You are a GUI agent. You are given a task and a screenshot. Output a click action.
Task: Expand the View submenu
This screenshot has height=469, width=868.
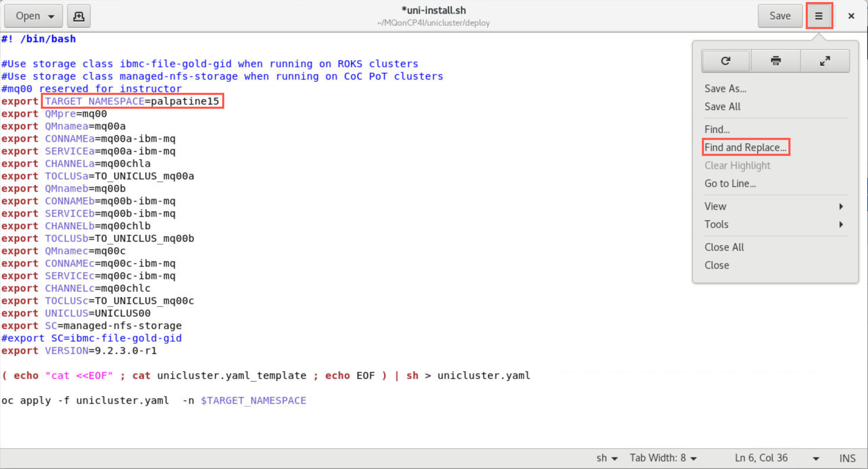pyautogui.click(x=775, y=206)
